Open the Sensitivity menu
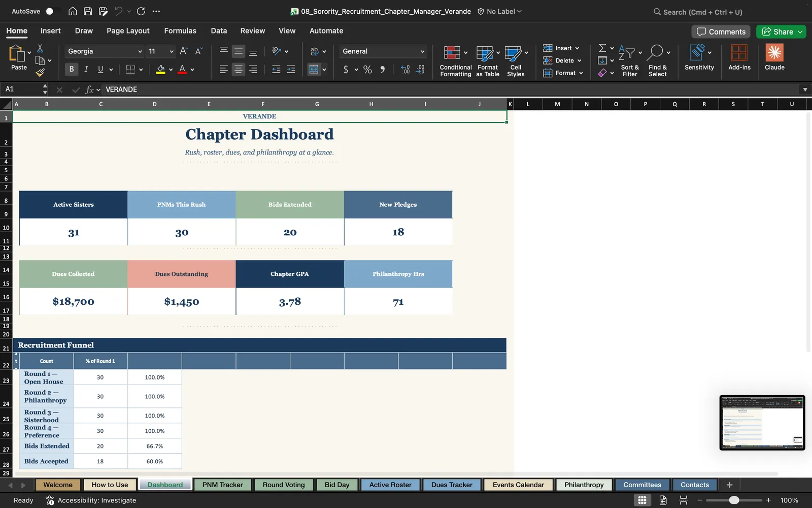The height and width of the screenshot is (508, 812). coord(699,57)
